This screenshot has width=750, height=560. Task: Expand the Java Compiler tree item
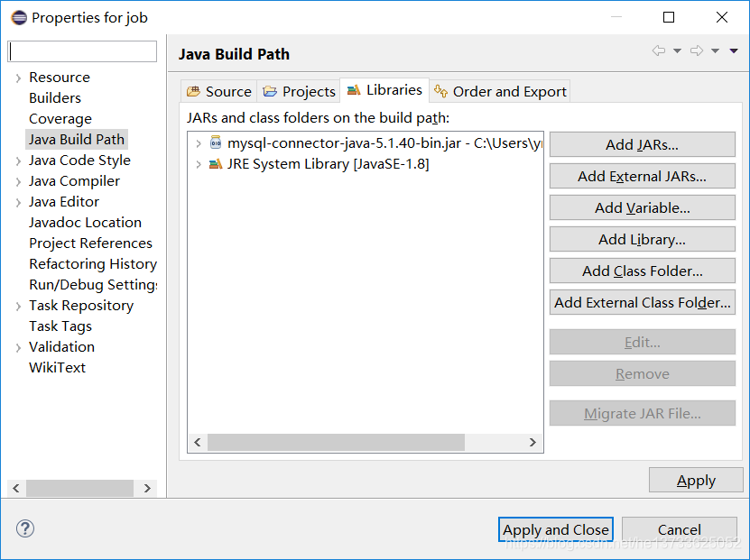pos(18,181)
